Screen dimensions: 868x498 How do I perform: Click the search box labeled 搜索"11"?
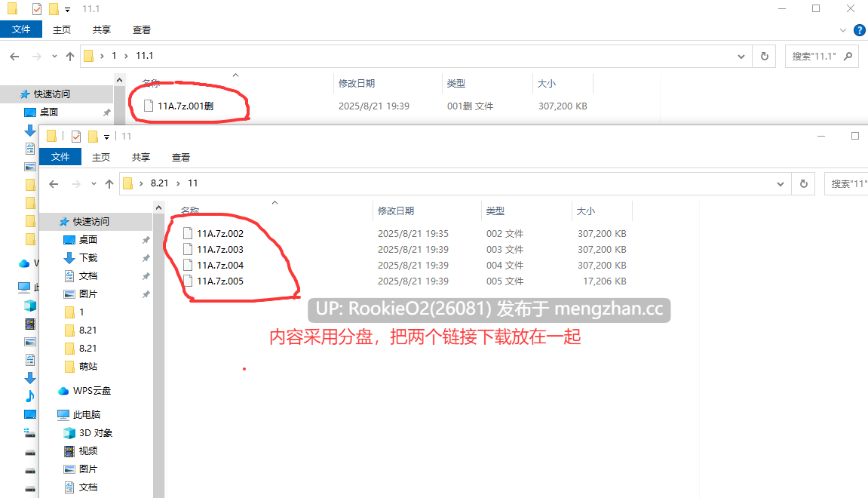(846, 183)
